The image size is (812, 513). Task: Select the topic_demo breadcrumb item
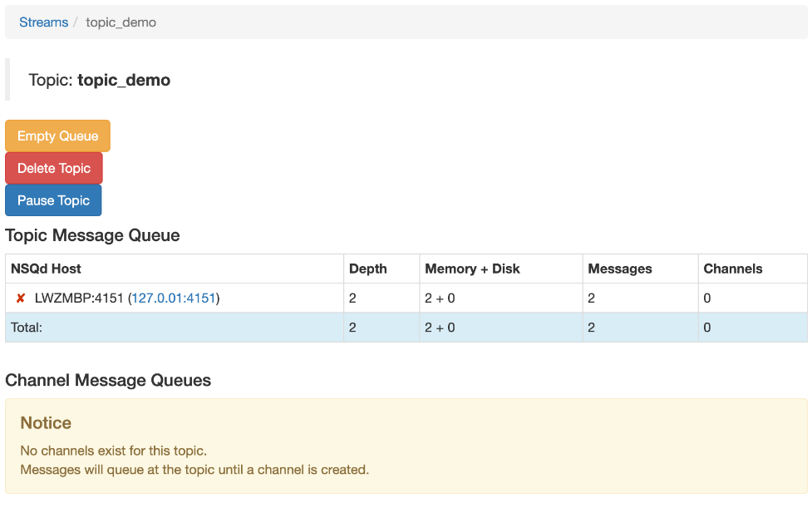click(121, 22)
